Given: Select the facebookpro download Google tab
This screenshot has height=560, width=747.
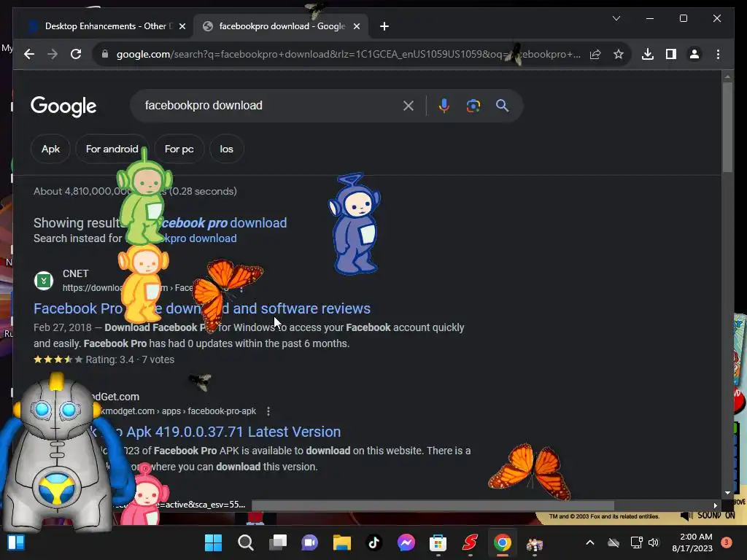Looking at the screenshot, I should pyautogui.click(x=281, y=26).
